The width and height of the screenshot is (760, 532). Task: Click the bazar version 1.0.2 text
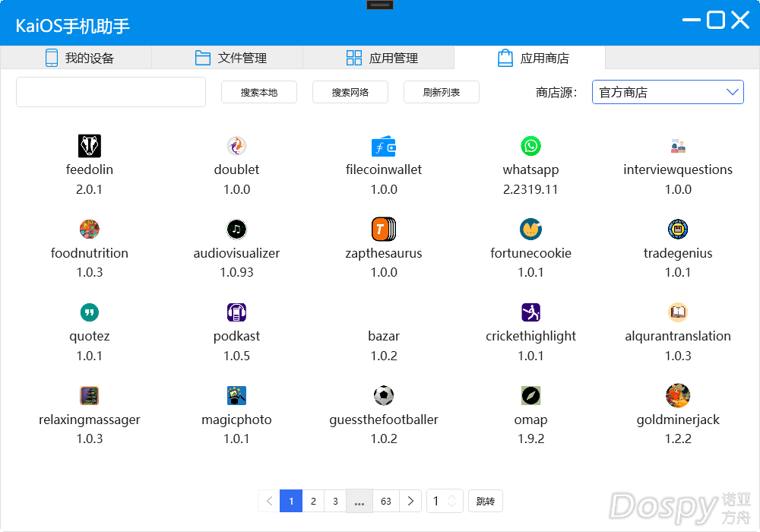tap(384, 356)
